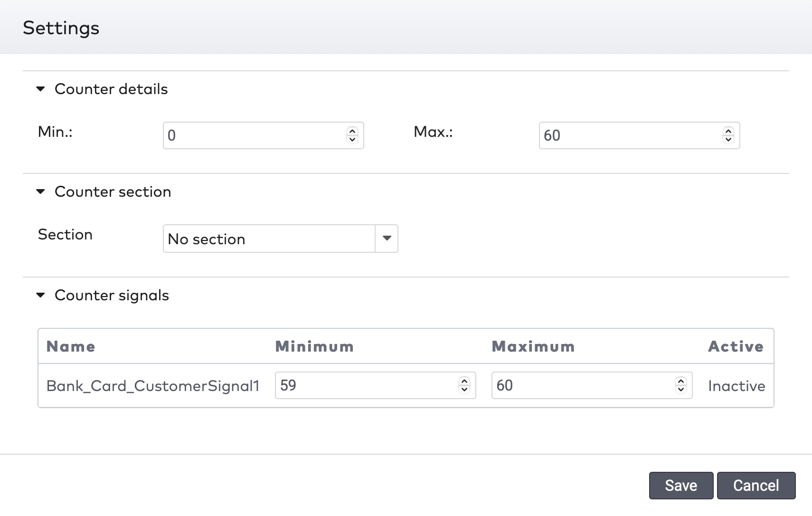Lower the signal Minimum value using down arrow

click(464, 390)
